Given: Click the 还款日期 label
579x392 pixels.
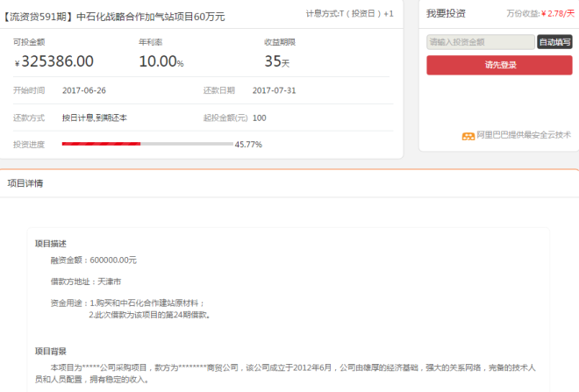Looking at the screenshot, I should click(219, 90).
